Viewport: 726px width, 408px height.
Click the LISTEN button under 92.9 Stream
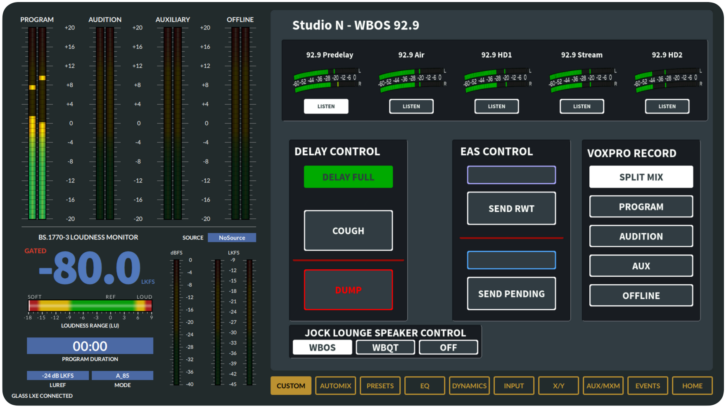click(x=582, y=106)
